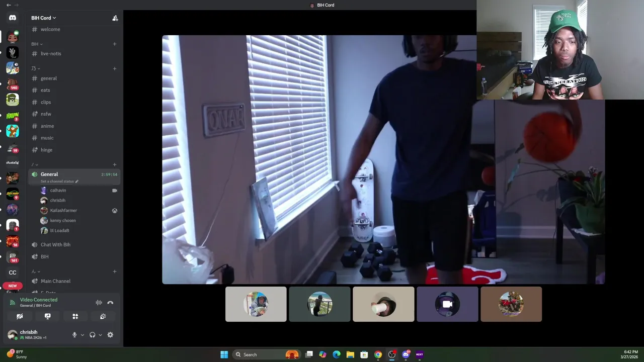The image size is (644, 362).
Task: Toggle the noise suppression waveform icon
Action: [99, 303]
